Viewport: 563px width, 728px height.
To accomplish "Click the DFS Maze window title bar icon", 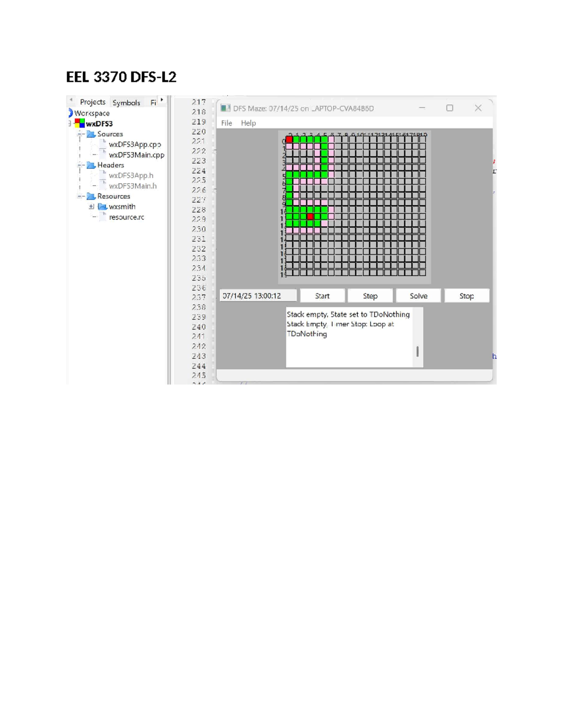I will click(x=225, y=108).
